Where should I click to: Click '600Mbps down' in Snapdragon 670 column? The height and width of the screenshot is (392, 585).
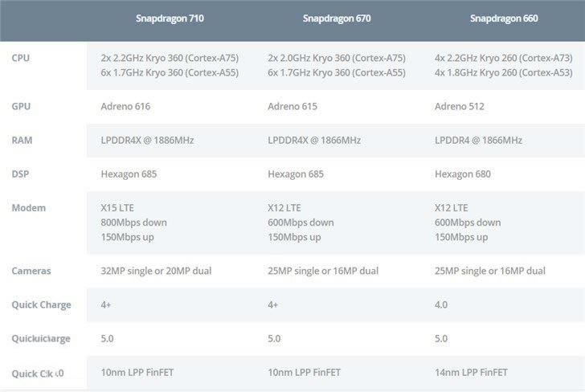(301, 223)
